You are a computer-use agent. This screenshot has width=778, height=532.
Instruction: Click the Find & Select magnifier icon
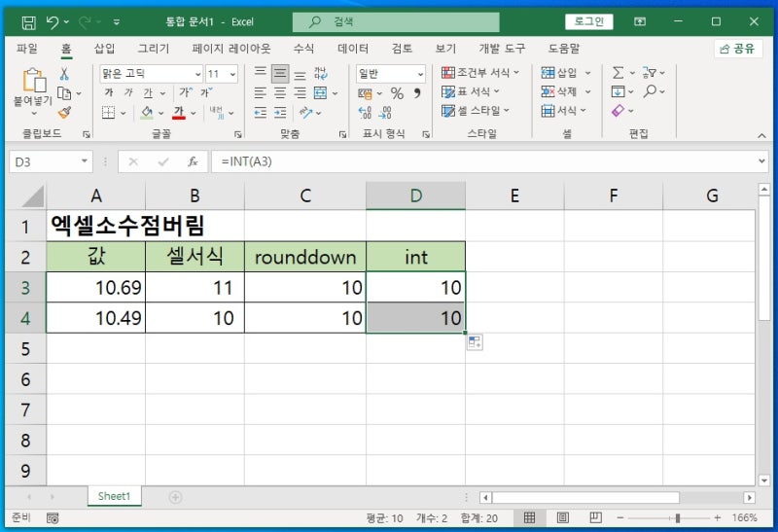pyautogui.click(x=650, y=91)
